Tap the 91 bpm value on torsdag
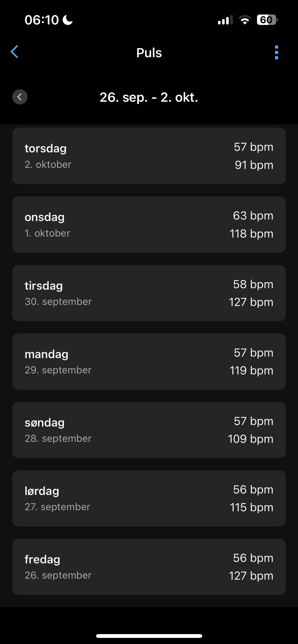Image resolution: width=298 pixels, height=644 pixels. pyautogui.click(x=254, y=165)
